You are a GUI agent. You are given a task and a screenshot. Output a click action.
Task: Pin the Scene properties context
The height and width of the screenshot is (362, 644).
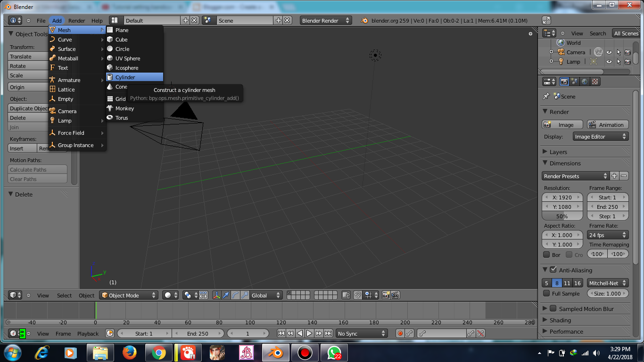point(546,96)
